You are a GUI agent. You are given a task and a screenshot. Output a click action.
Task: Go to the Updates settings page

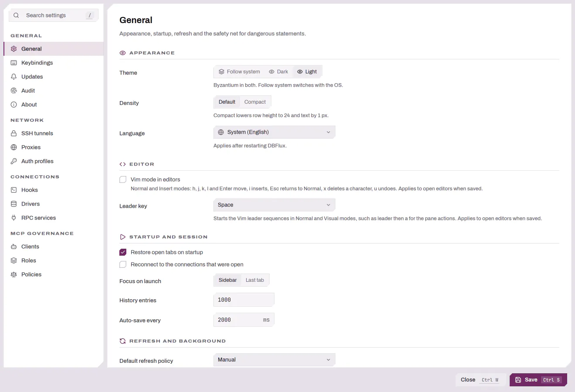[54, 77]
